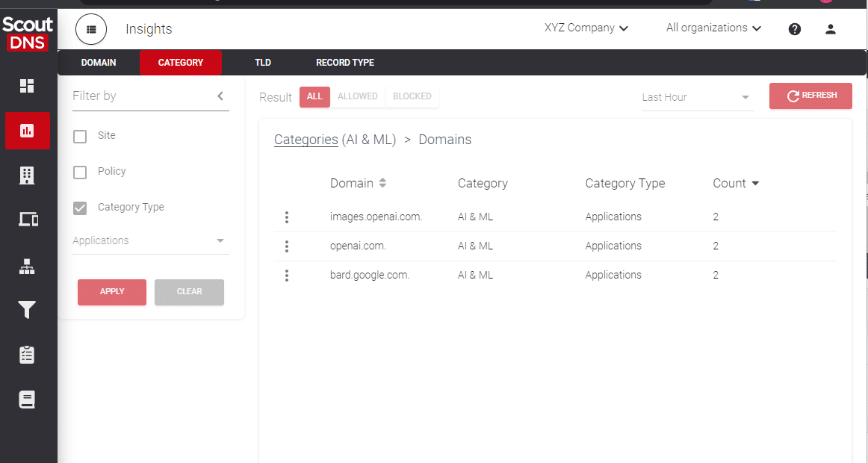Show only BLOCKED results

tap(412, 97)
